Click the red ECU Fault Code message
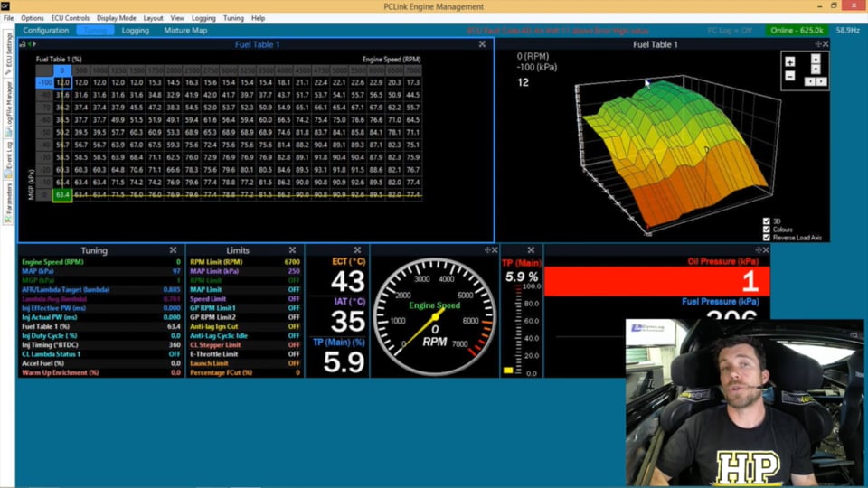This screenshot has width=868, height=488. [x=558, y=31]
